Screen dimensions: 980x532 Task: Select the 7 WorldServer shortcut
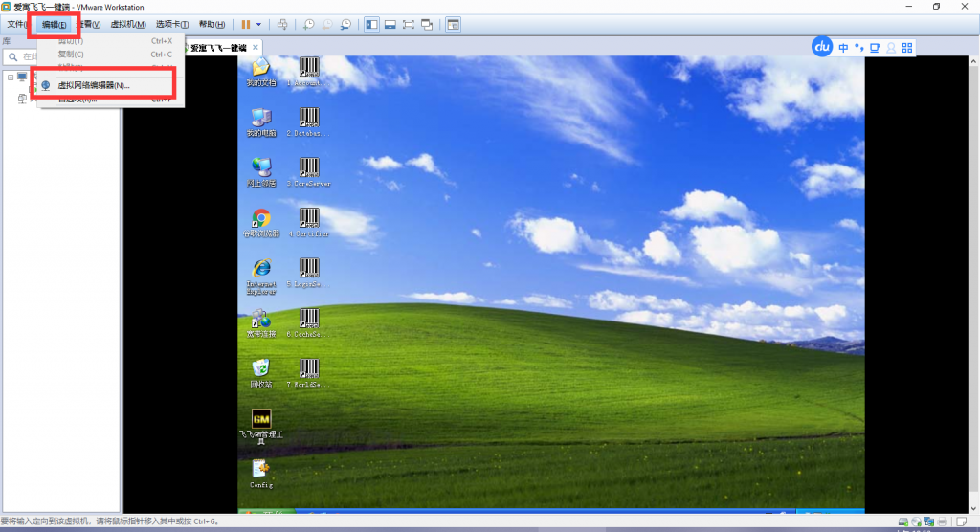(x=309, y=373)
